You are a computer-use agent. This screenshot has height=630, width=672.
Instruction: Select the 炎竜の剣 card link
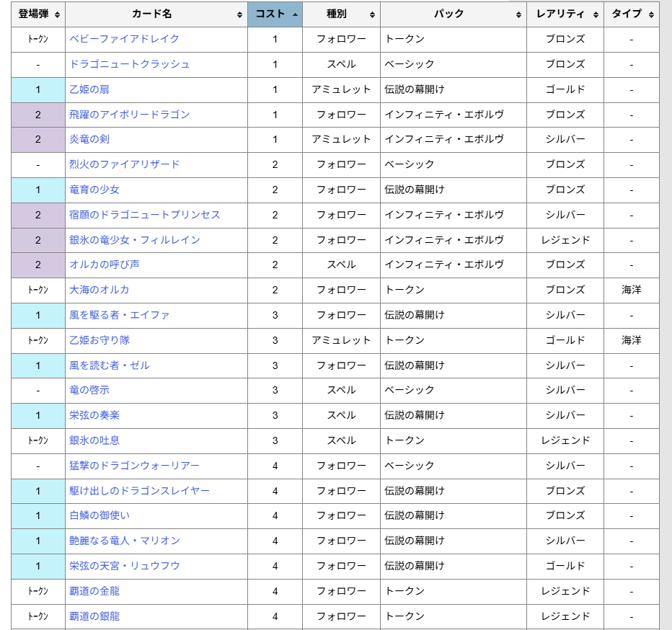click(89, 139)
